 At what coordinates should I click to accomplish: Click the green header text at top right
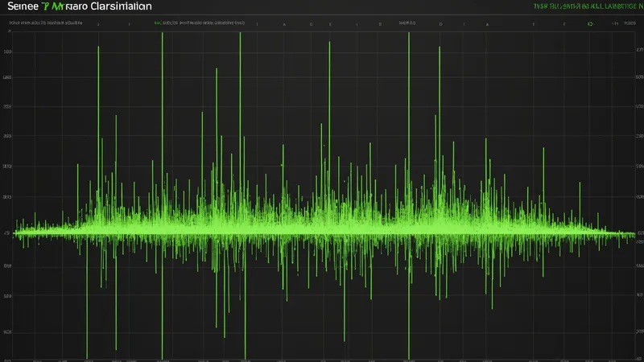[x=588, y=6]
